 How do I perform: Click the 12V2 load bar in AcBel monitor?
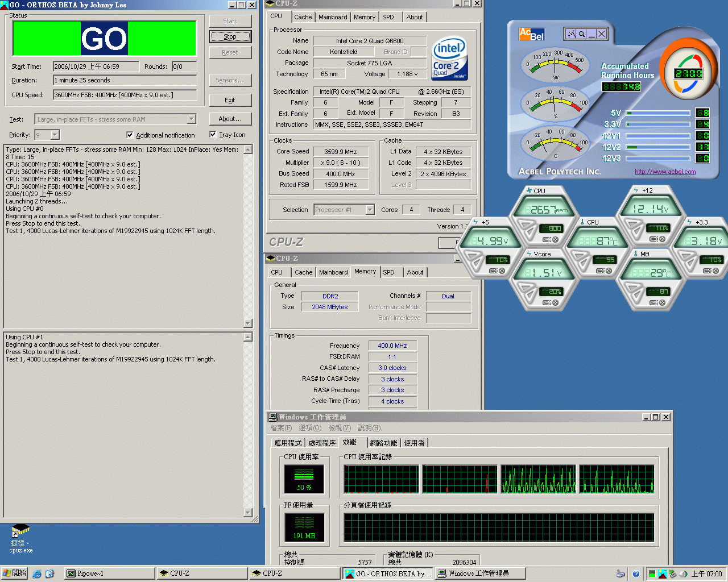[x=658, y=147]
